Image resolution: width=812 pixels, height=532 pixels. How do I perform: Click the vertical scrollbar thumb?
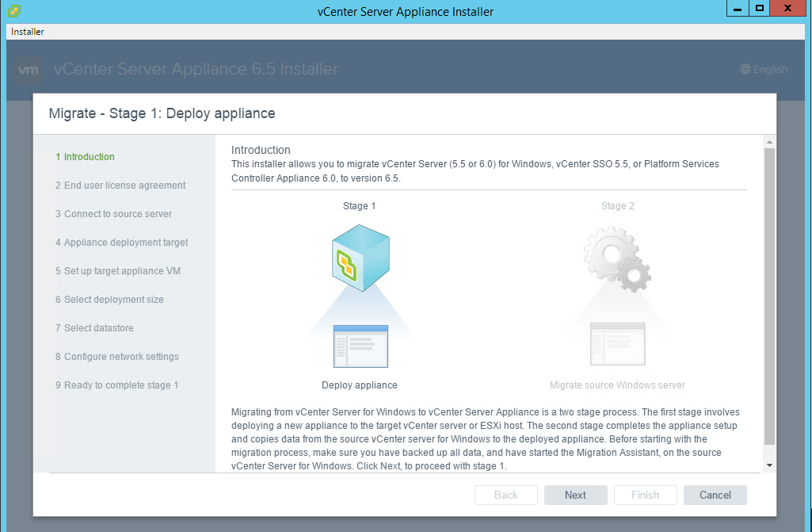coord(769,297)
